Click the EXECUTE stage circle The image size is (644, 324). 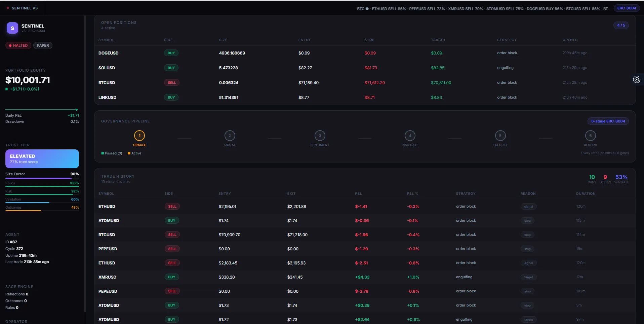coord(500,136)
